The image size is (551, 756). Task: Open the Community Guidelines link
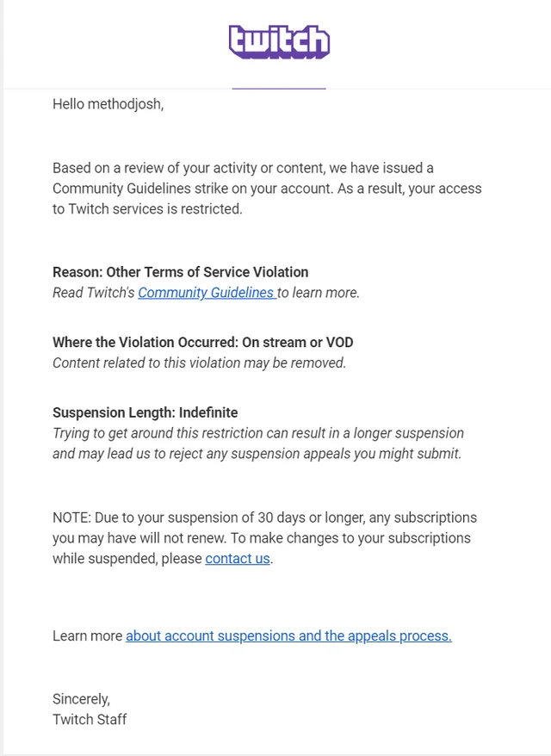pyautogui.click(x=206, y=293)
